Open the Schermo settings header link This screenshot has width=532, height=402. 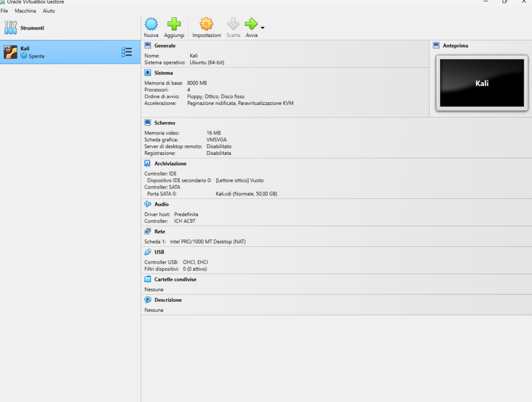165,123
